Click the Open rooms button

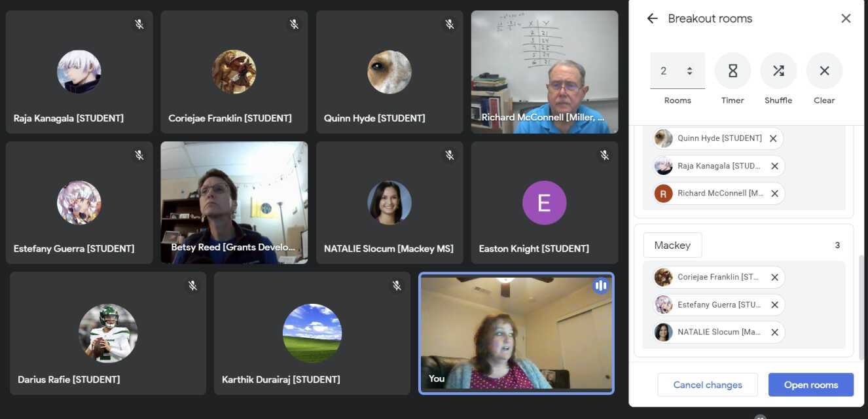(811, 385)
